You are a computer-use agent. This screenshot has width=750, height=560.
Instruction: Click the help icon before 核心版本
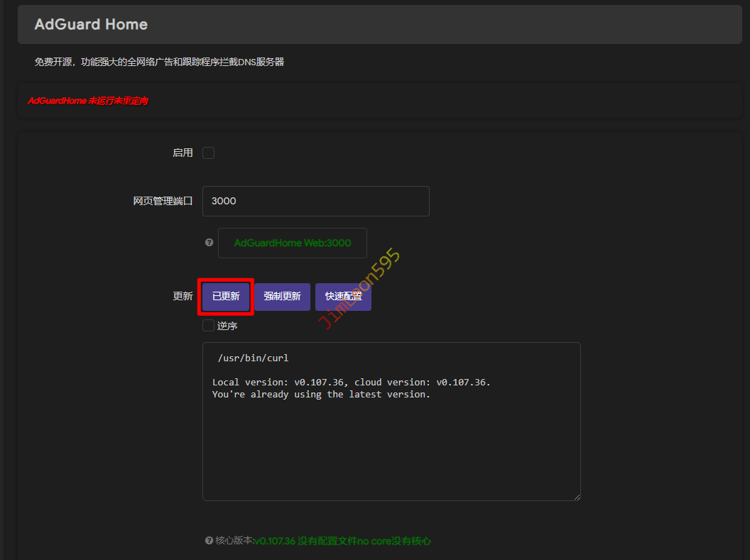(x=208, y=541)
